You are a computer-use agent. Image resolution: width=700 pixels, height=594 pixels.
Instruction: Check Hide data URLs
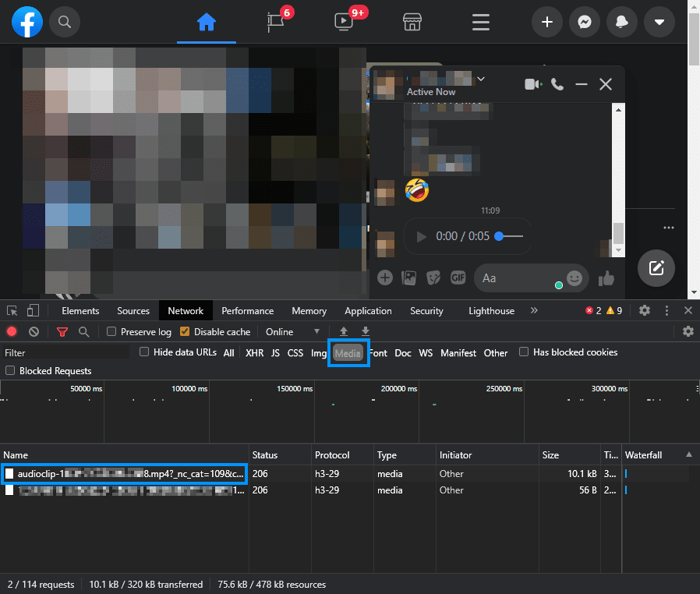click(x=143, y=352)
